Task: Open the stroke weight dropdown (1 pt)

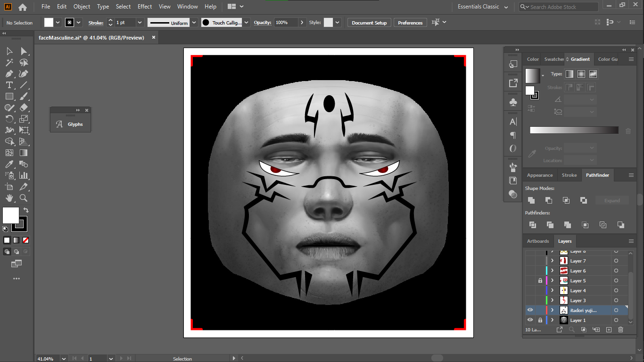Action: [x=140, y=23]
